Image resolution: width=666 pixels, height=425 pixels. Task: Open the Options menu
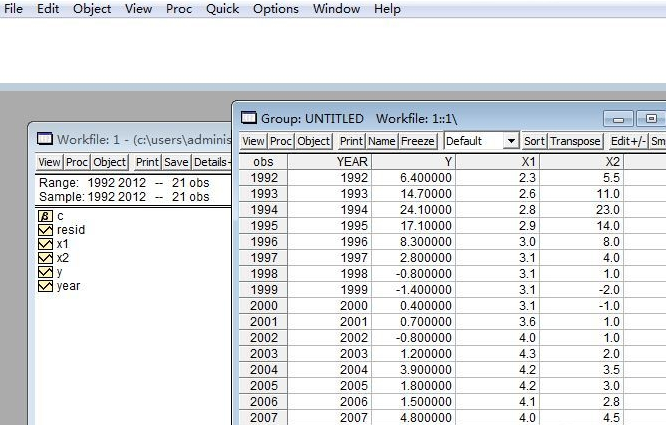[276, 8]
